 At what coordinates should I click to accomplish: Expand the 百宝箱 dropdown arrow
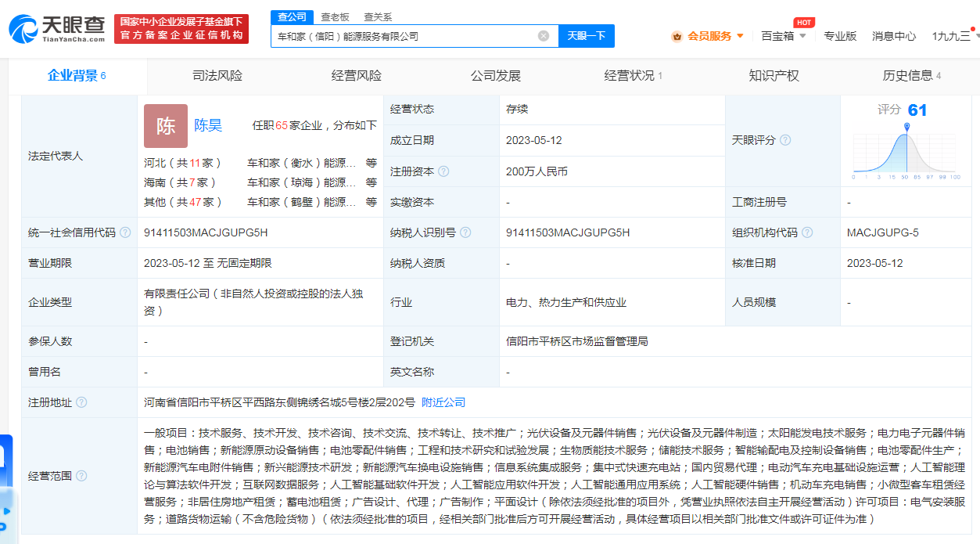(x=802, y=36)
